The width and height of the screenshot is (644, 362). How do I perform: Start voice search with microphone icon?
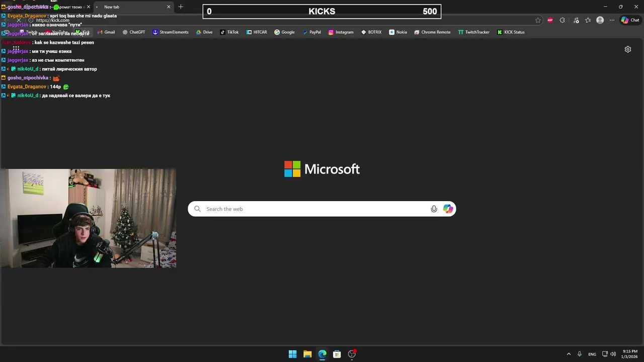click(434, 209)
